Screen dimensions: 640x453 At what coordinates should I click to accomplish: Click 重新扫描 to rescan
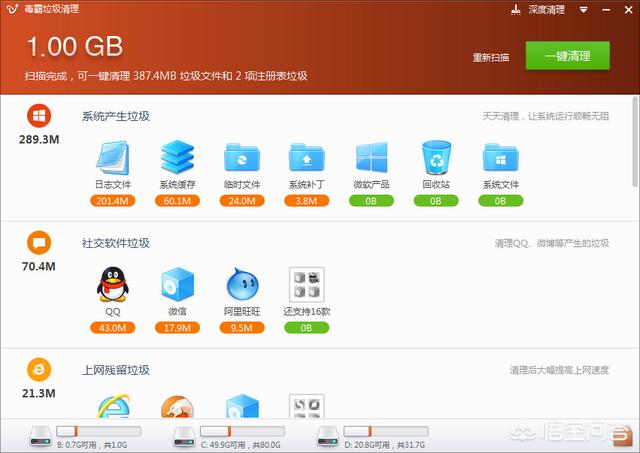[x=491, y=57]
